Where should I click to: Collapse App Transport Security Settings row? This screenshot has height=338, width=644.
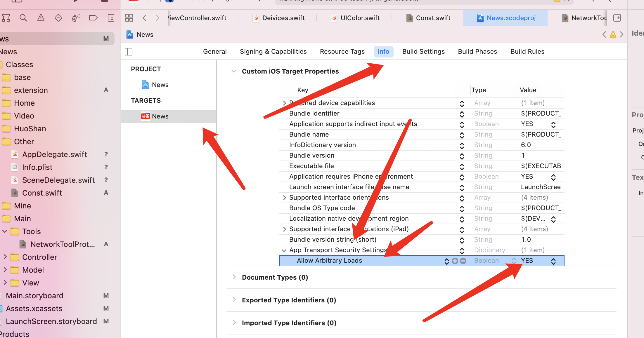284,250
